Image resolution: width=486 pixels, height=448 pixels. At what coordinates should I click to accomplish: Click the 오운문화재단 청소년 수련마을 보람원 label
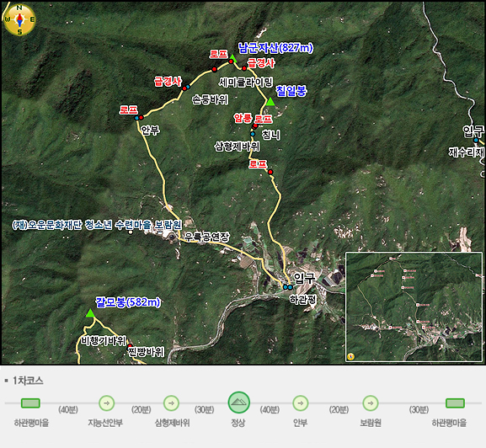coord(97,225)
